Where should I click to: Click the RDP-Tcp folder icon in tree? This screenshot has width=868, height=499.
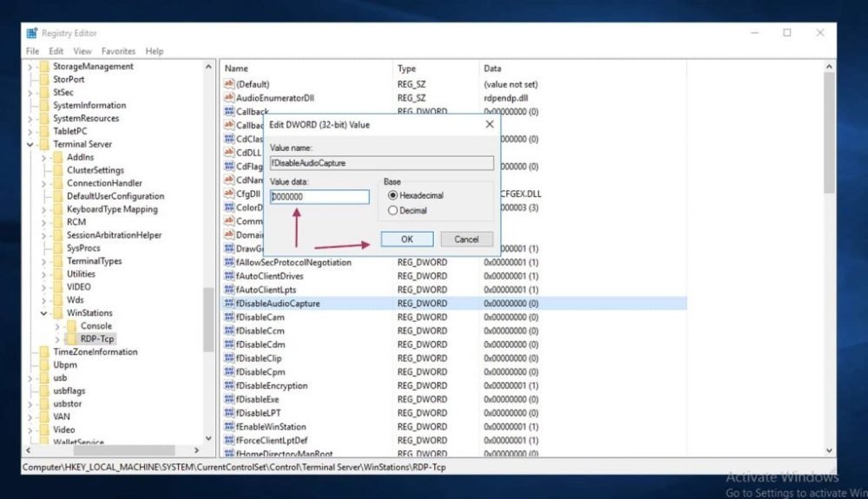[x=73, y=338]
